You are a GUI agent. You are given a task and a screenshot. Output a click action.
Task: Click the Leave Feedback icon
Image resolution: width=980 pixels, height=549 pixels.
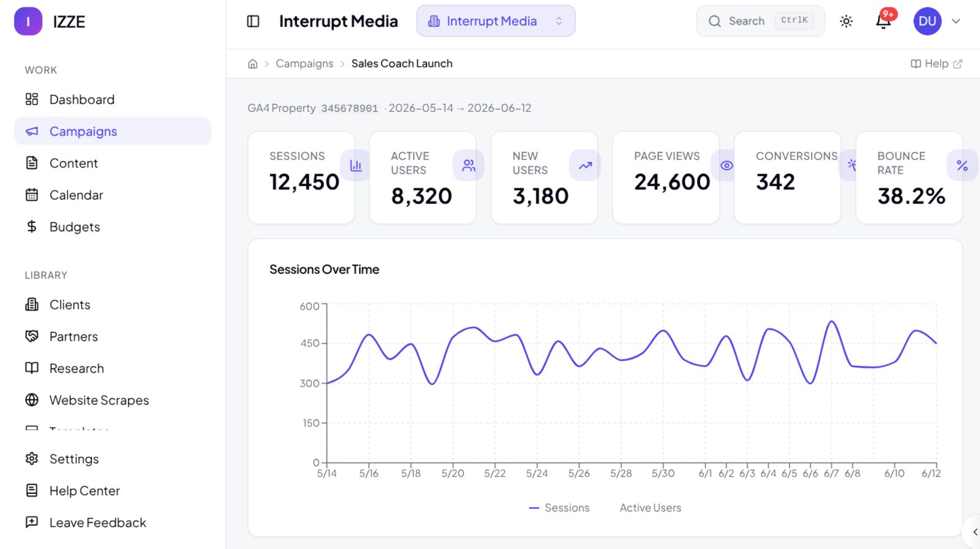click(32, 523)
